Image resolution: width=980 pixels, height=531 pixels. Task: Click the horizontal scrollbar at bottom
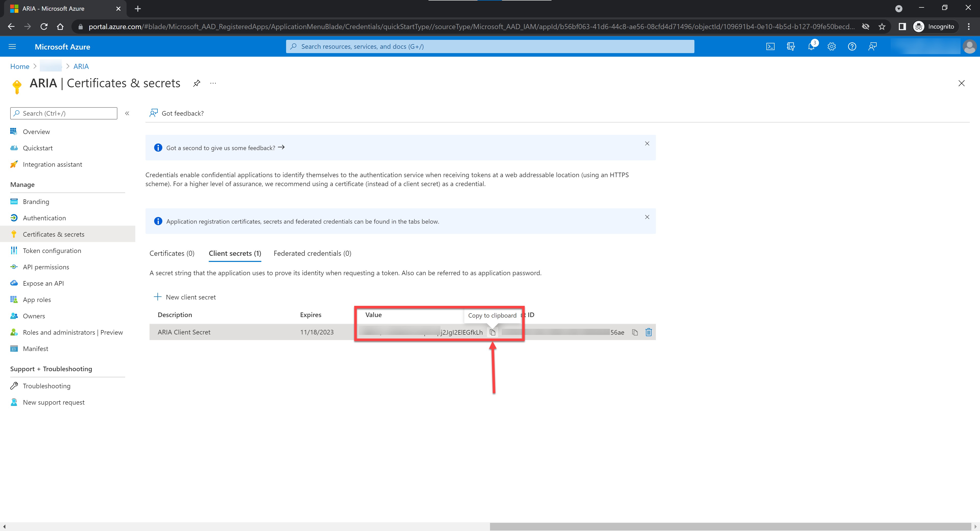pos(730,526)
